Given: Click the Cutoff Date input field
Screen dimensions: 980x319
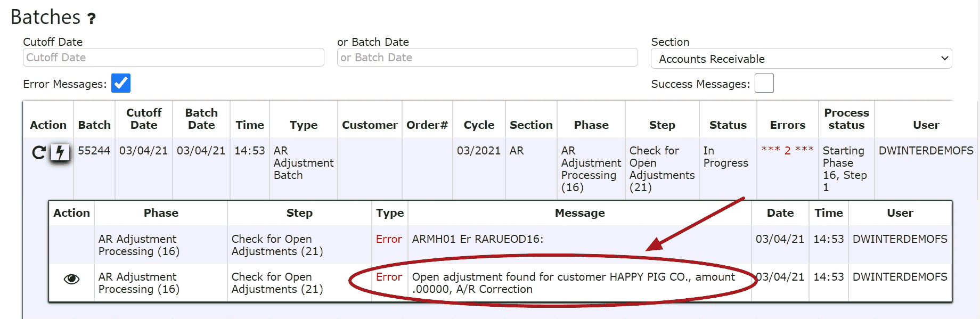Looking at the screenshot, I should 173,58.
